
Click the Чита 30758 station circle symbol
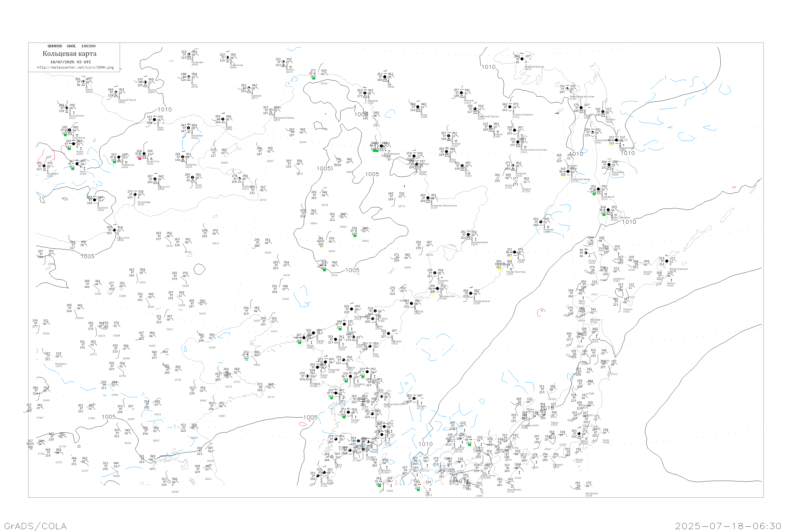[x=189, y=77]
